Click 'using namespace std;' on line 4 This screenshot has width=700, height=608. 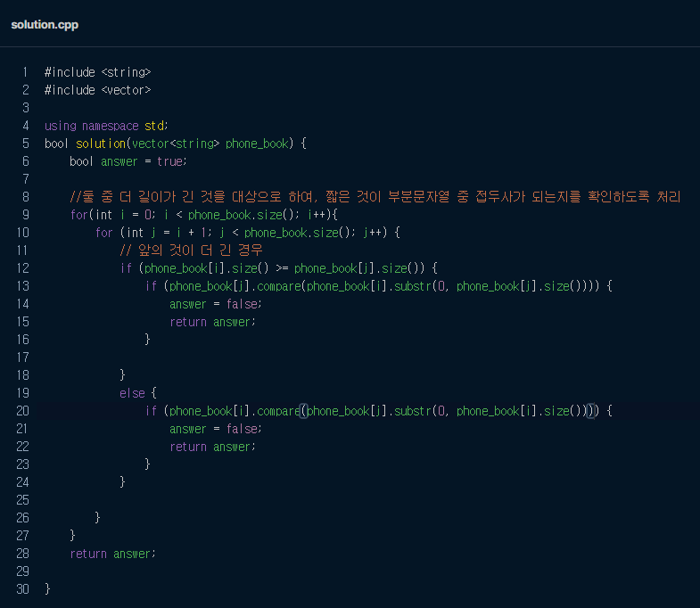pyautogui.click(x=106, y=126)
